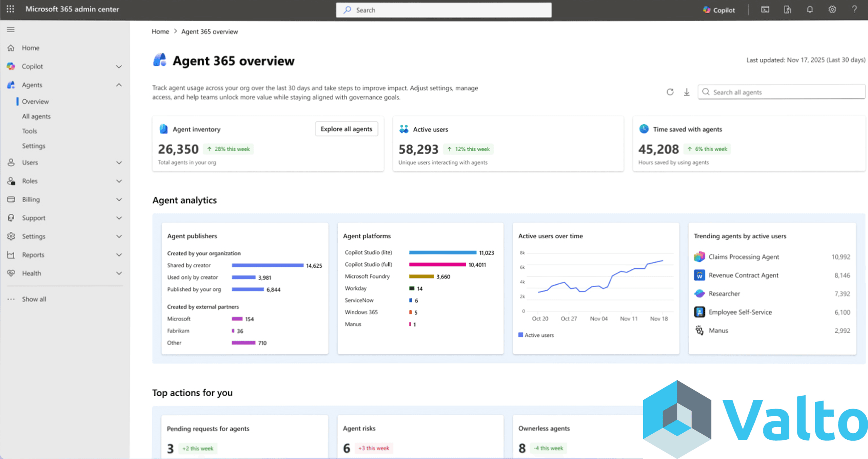Click the Researcher agent icon
The width and height of the screenshot is (868, 459).
699,293
